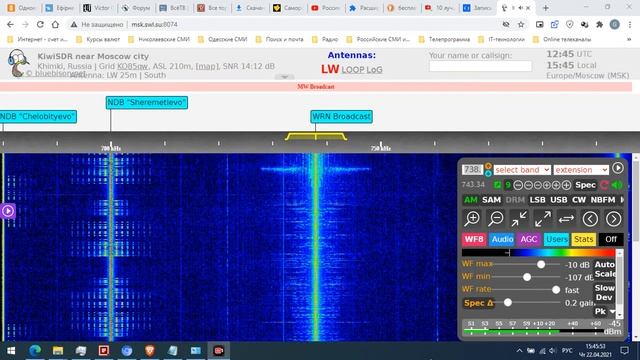This screenshot has height=360, width=640.
Task: Select AM demodulation mode
Action: click(471, 200)
